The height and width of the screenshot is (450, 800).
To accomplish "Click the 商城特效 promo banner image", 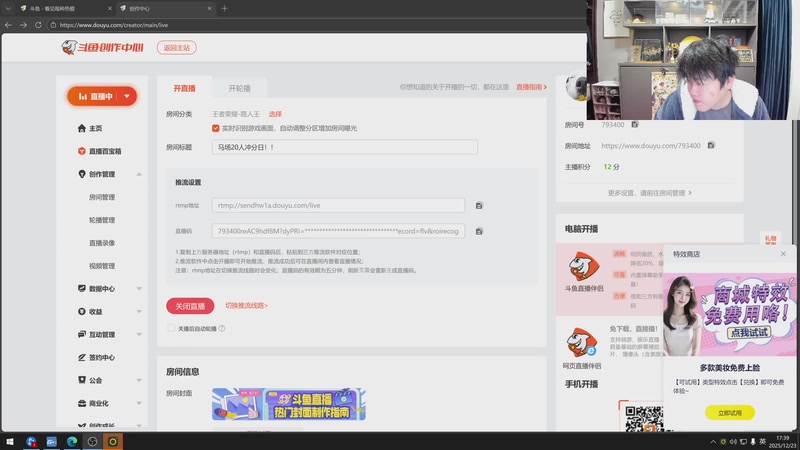I will (x=730, y=314).
